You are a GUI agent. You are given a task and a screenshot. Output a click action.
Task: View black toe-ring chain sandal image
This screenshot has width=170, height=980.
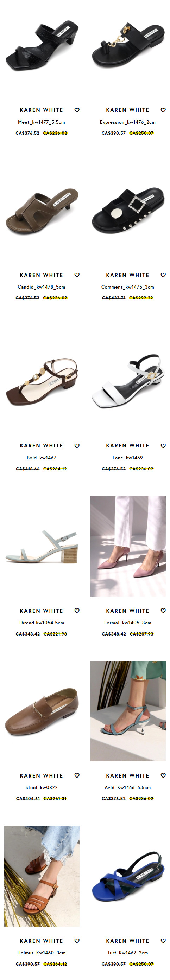click(128, 46)
